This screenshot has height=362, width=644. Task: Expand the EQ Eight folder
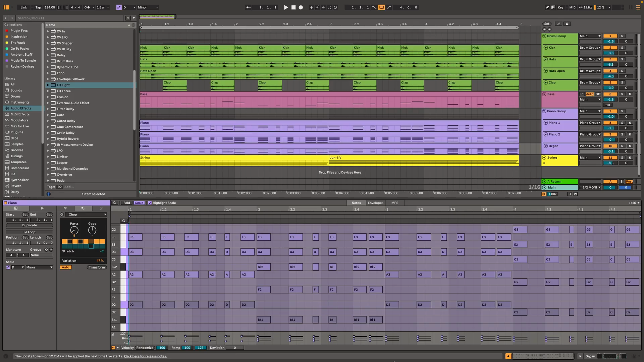(x=48, y=85)
